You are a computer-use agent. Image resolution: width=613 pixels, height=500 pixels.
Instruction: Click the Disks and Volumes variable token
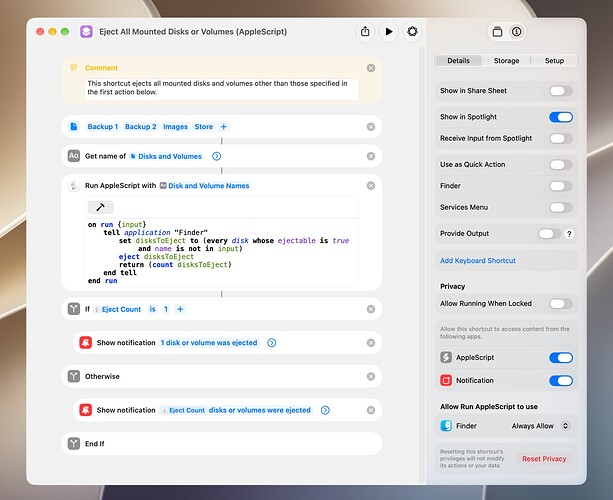[166, 156]
